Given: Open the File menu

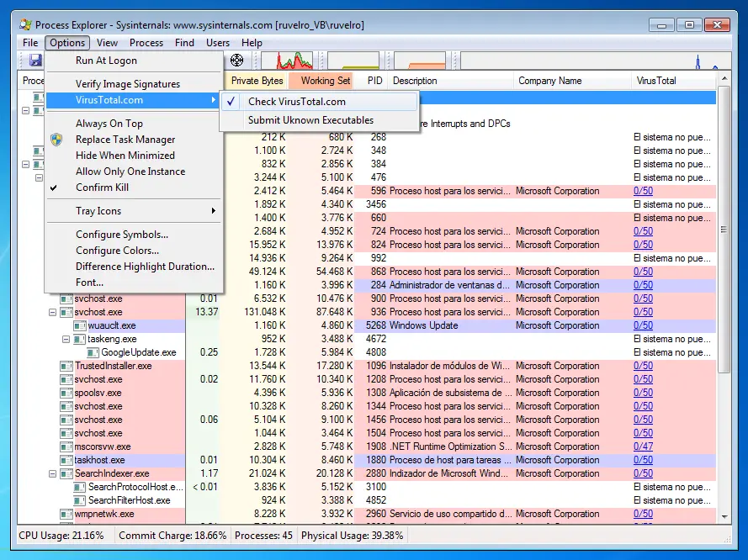Looking at the screenshot, I should click(30, 43).
